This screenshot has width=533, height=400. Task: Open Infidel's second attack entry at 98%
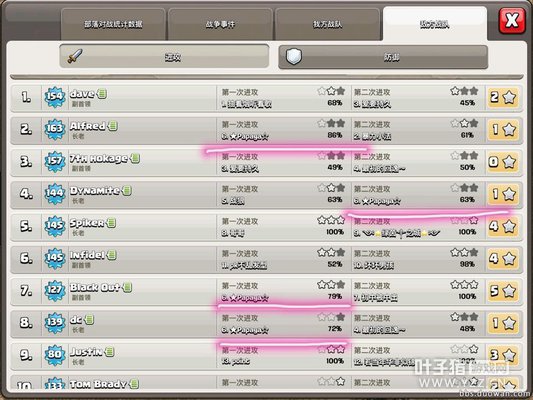coord(417,259)
